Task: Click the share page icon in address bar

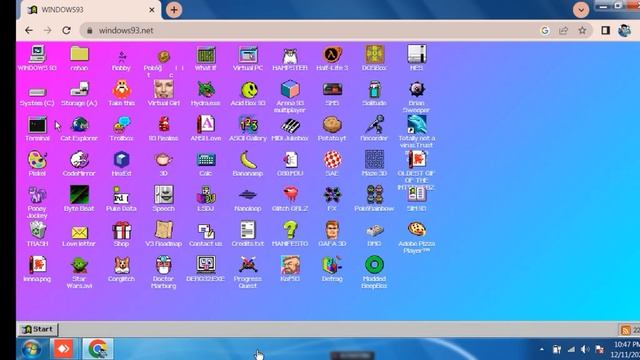Action: pos(563,30)
